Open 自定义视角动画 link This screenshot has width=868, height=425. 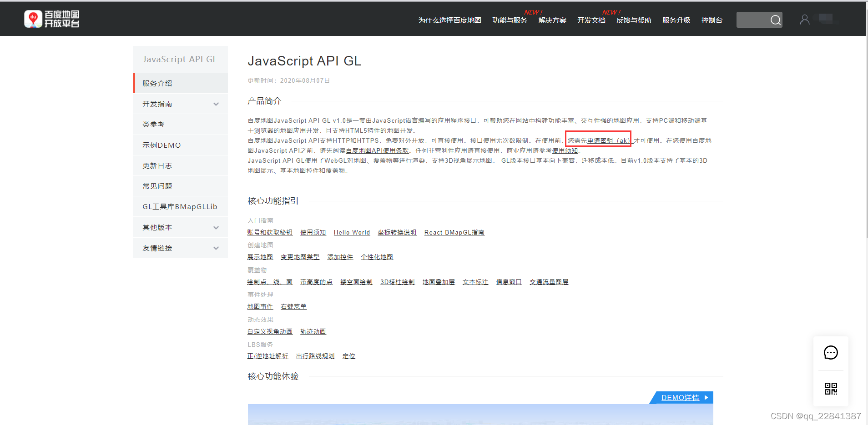pyautogui.click(x=270, y=331)
